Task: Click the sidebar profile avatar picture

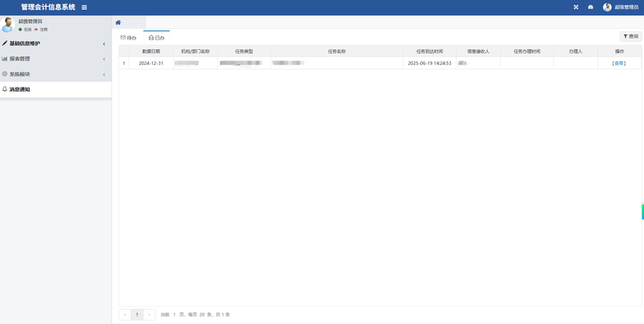Action: 8,25
